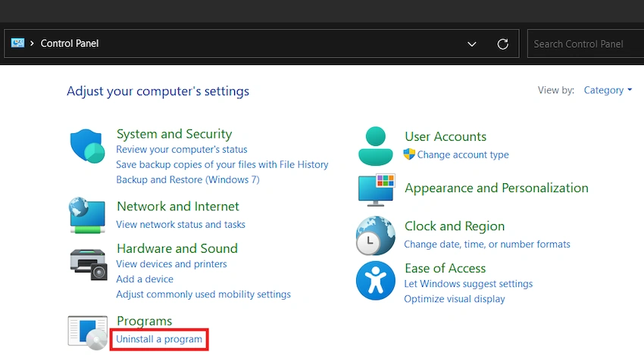Viewport: 644px width, 355px height.
Task: Open View network status and tasks
Action: [x=180, y=225]
